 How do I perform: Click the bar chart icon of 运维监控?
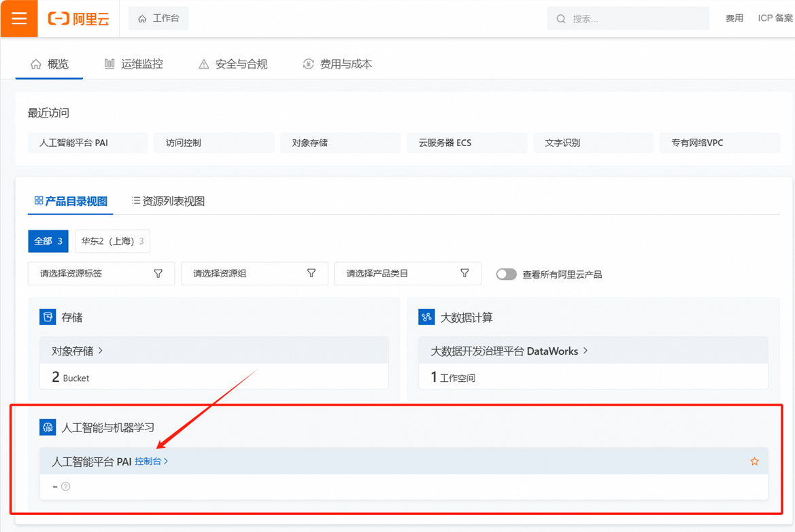pos(109,63)
